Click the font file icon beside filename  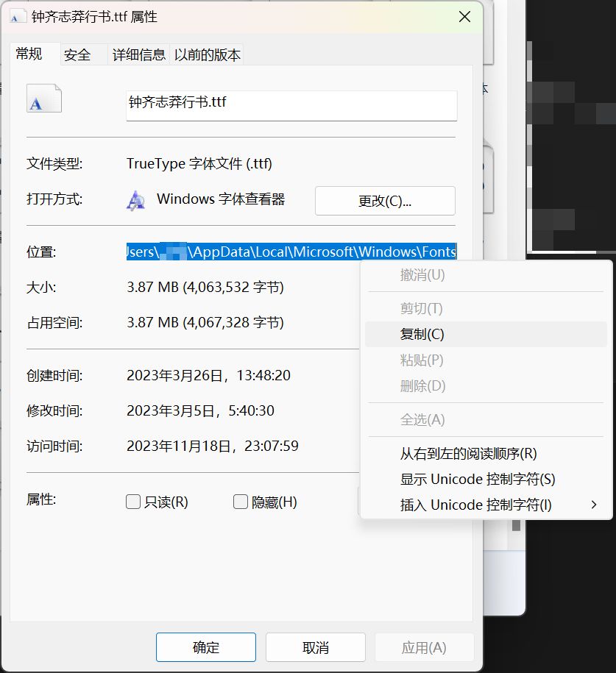pos(43,99)
